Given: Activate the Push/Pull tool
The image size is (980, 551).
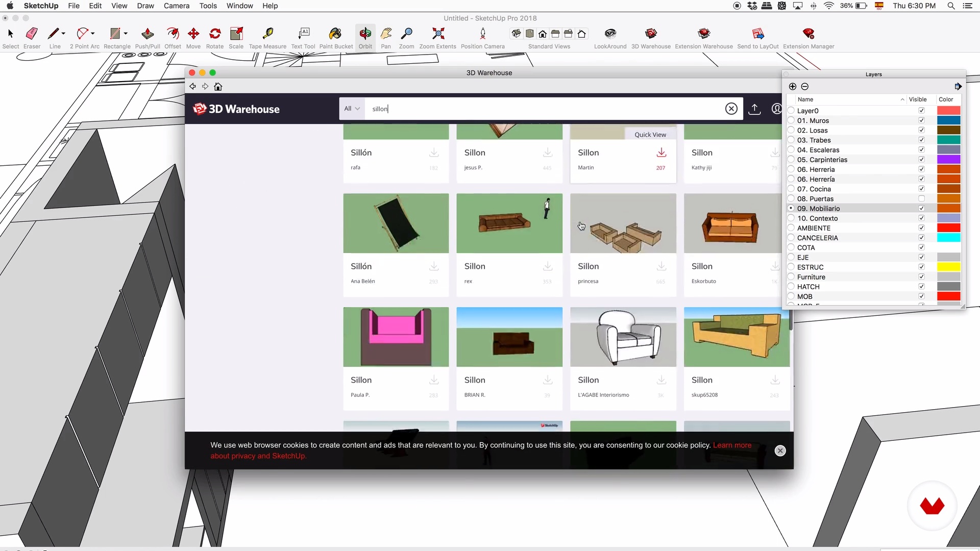Looking at the screenshot, I should [x=148, y=38].
